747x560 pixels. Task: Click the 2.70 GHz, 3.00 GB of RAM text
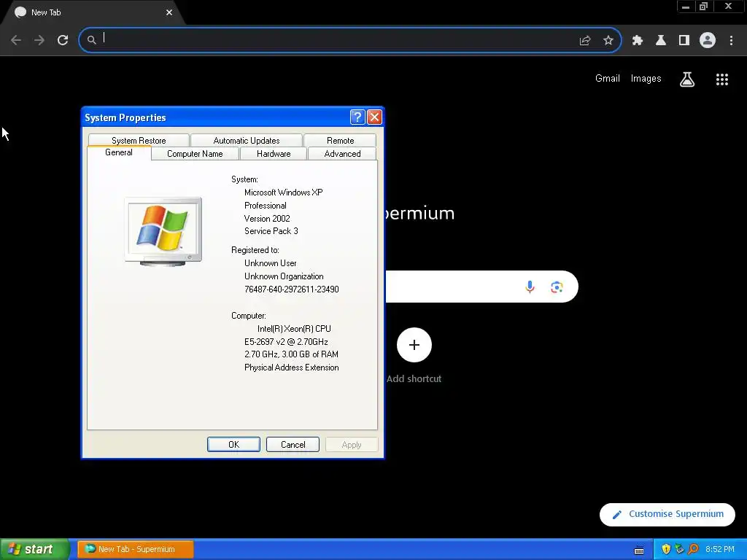pos(291,354)
